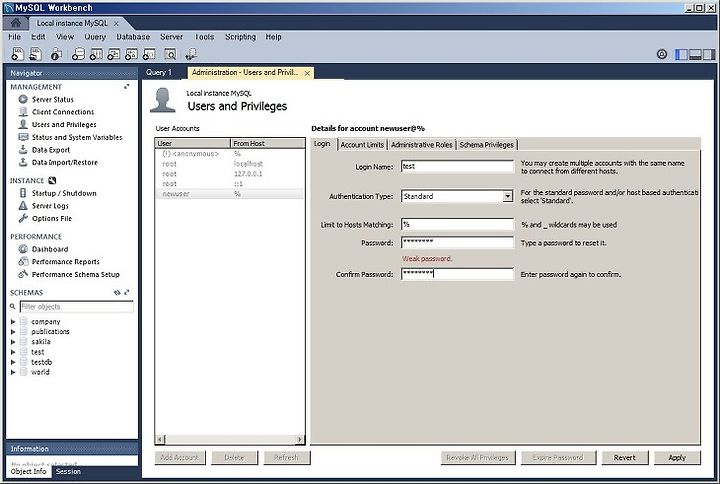Click the new SQL tab toolbar icon

click(x=17, y=54)
